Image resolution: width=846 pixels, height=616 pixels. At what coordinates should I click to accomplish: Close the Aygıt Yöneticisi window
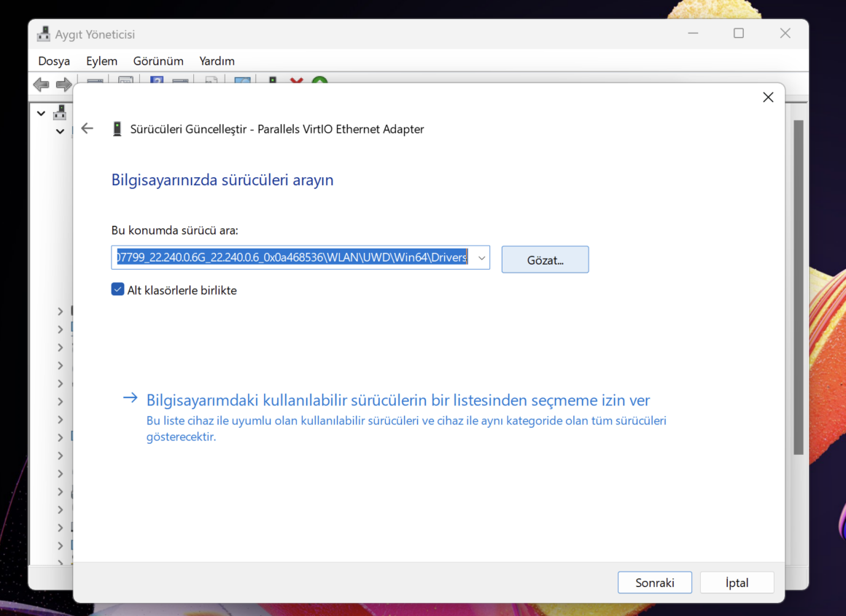[x=785, y=34]
